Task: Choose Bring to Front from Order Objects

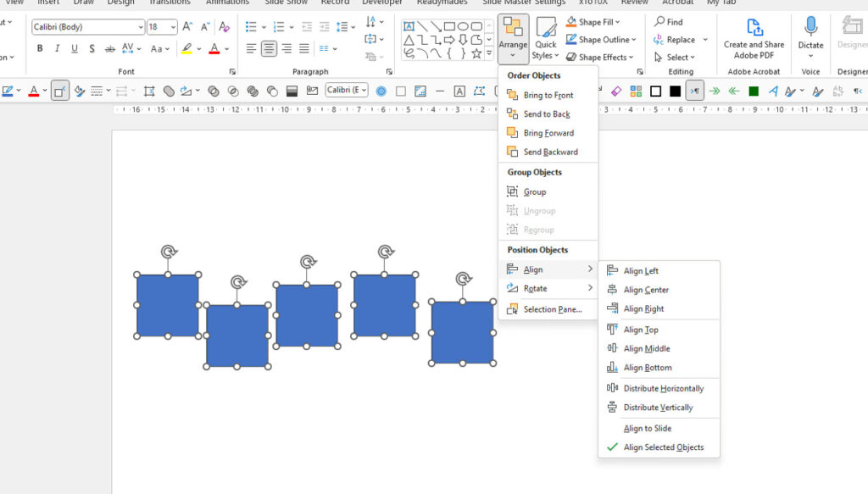Action: click(549, 95)
